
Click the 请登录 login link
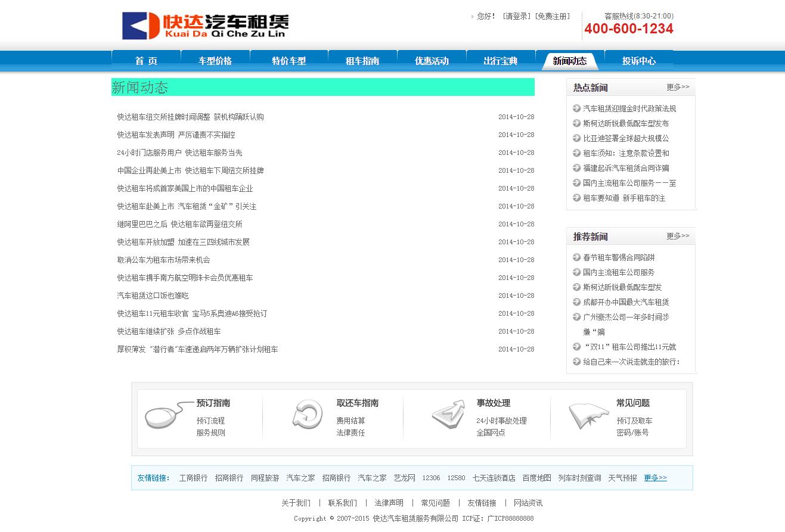(x=516, y=17)
